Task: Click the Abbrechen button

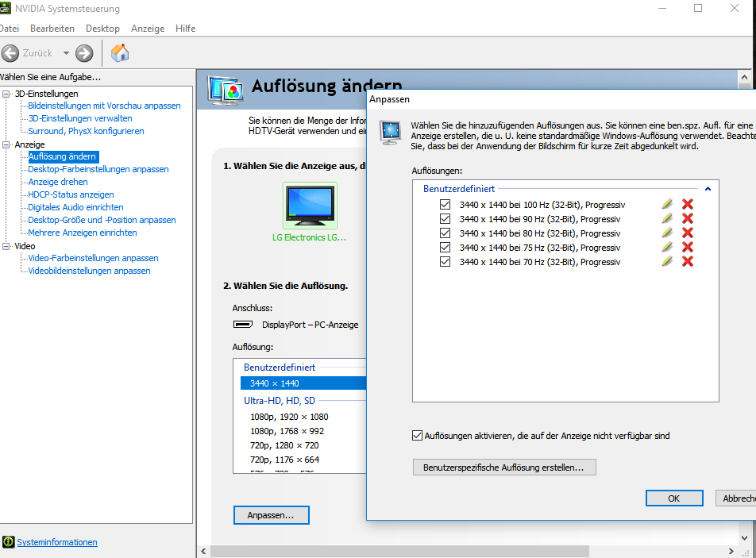Action: click(x=736, y=498)
